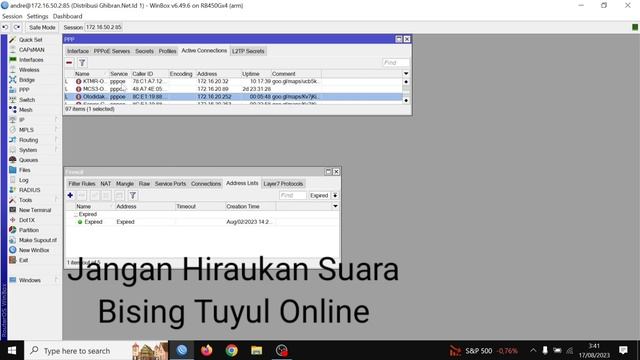This screenshot has width=640, height=360.
Task: Switch to PPP Secrets tab
Action: [144, 51]
